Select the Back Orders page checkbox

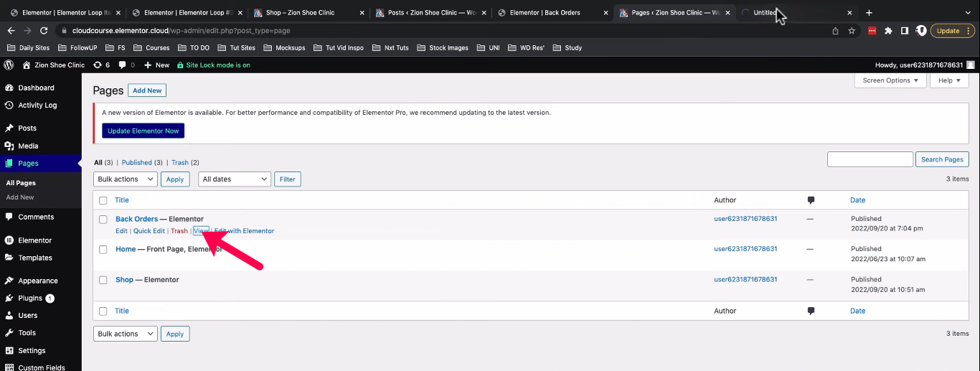[x=103, y=219]
